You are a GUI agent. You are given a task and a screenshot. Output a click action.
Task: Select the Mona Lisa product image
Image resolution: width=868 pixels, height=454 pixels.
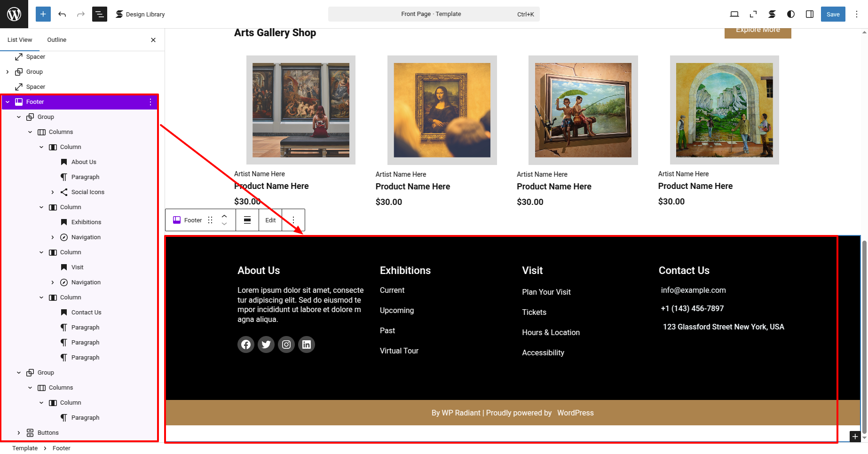[x=442, y=110]
